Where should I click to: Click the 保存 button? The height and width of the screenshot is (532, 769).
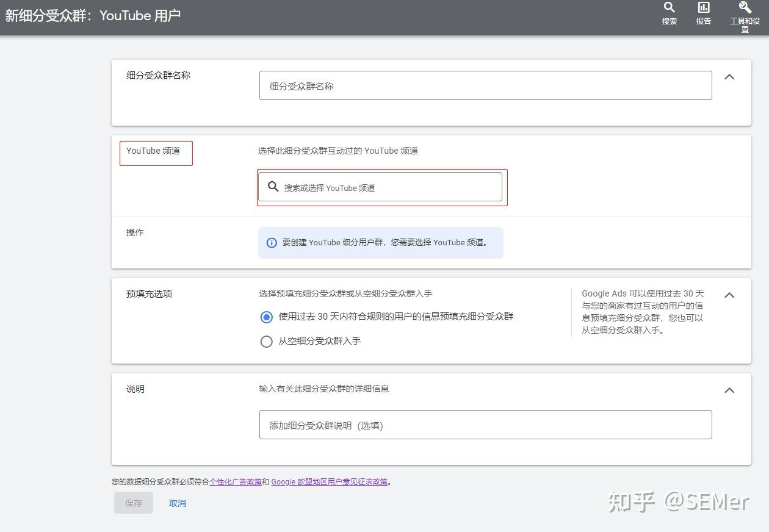(x=133, y=503)
